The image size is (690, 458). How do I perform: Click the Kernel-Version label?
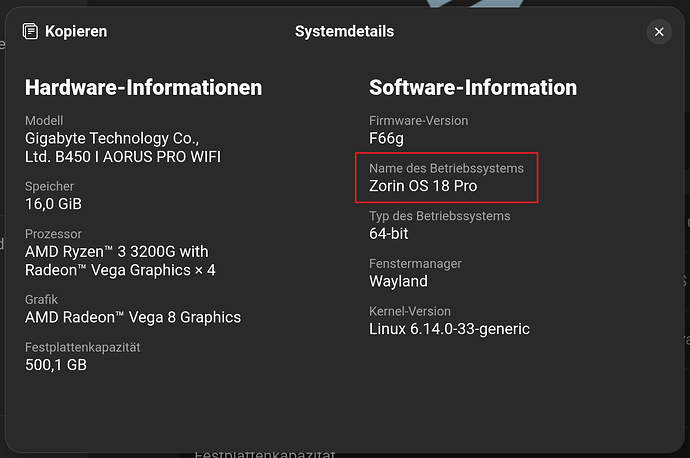[x=410, y=311]
